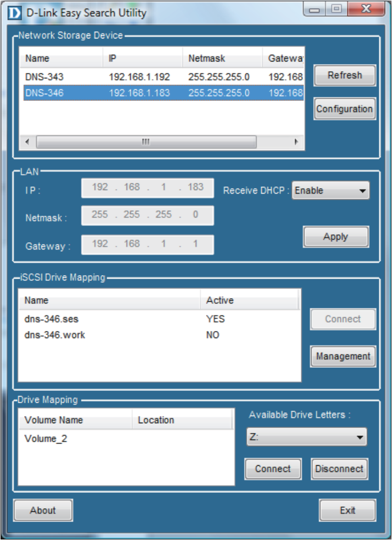This screenshot has height=540, width=392.
Task: Open the Available Drive Letters dropdown
Action: point(306,437)
